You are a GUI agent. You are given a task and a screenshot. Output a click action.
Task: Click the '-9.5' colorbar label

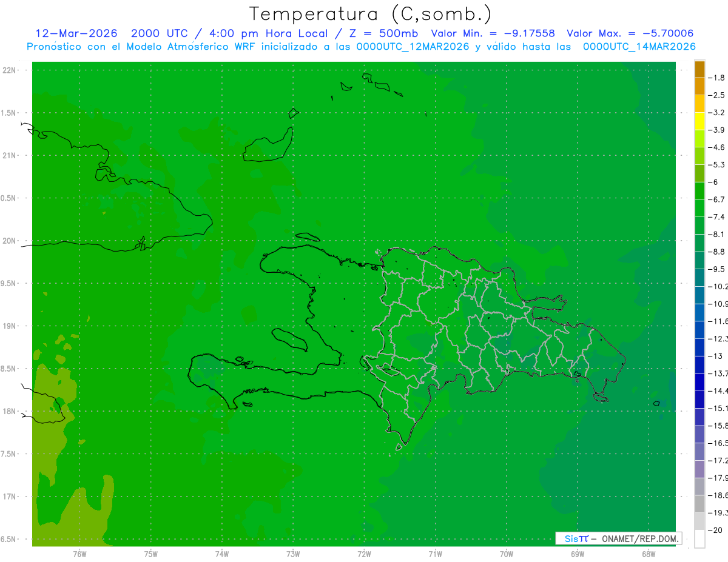tap(718, 269)
